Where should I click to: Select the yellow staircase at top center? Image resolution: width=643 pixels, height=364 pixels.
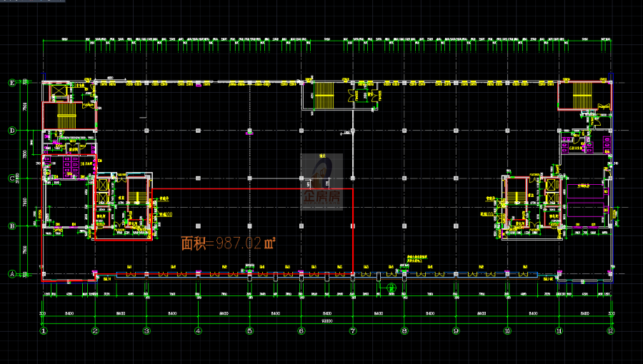point(324,95)
